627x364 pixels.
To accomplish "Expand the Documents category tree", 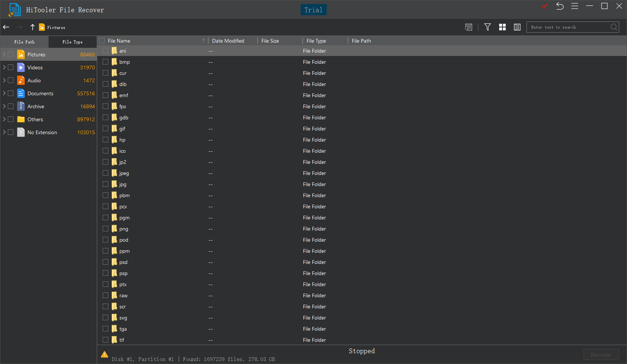I will tap(4, 93).
